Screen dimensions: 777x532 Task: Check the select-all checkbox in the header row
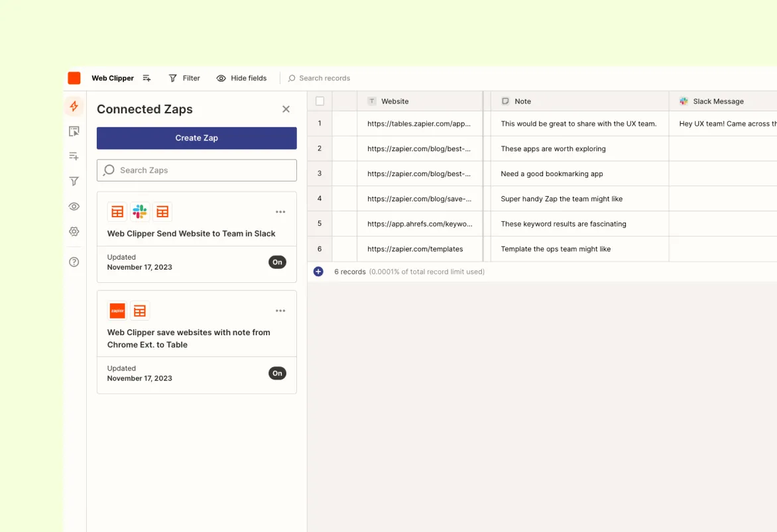click(x=320, y=101)
